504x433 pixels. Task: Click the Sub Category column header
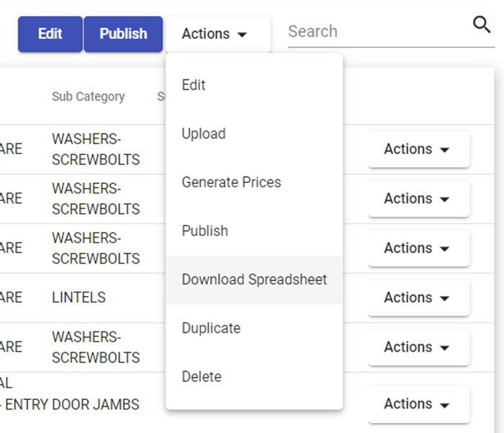(x=88, y=97)
